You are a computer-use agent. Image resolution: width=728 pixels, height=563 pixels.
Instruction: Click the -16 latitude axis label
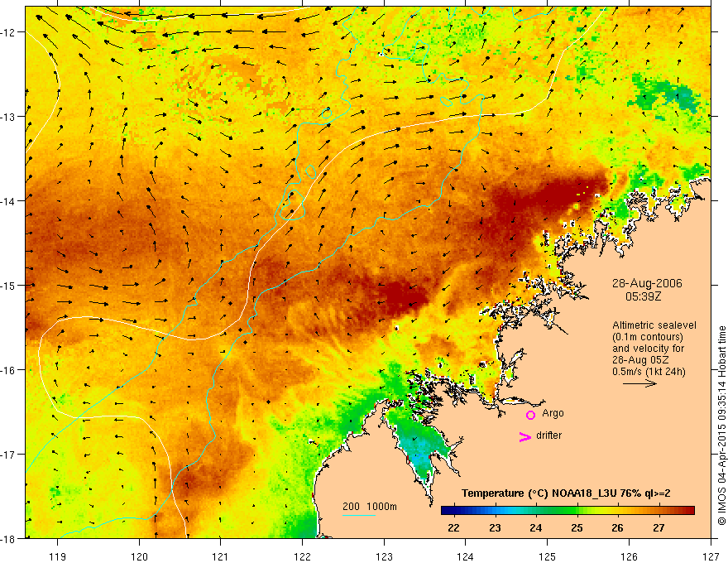point(9,370)
